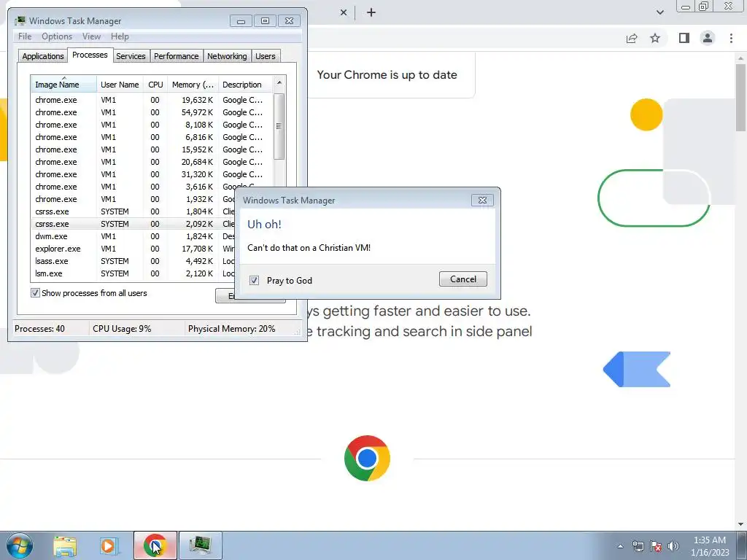Screen dimensions: 747x560
Task: Select the lsass.exe process
Action: pyautogui.click(x=133, y=261)
